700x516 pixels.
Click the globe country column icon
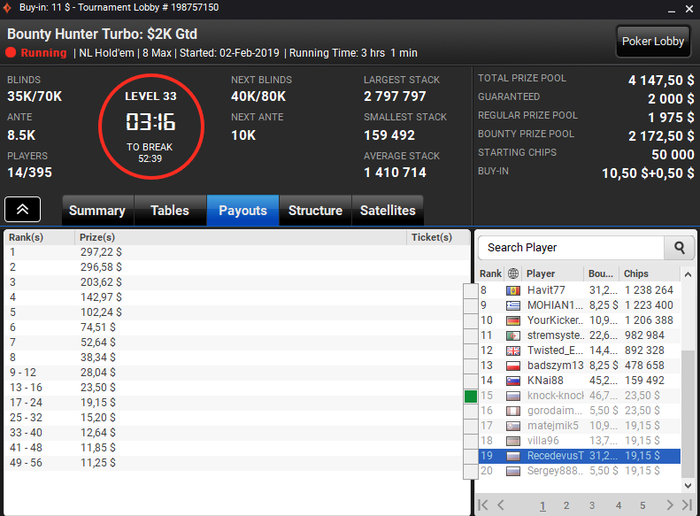click(x=513, y=273)
